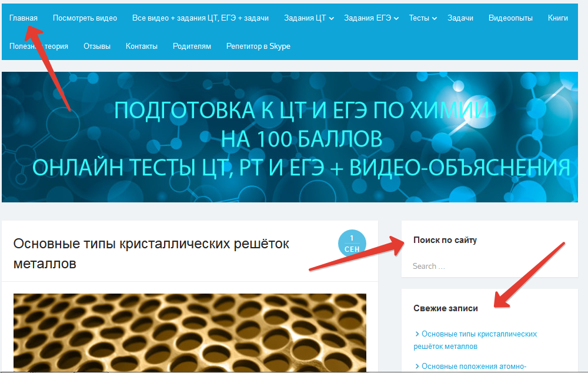Open the Тесты menu item
The height and width of the screenshot is (373, 588).
pos(419,18)
